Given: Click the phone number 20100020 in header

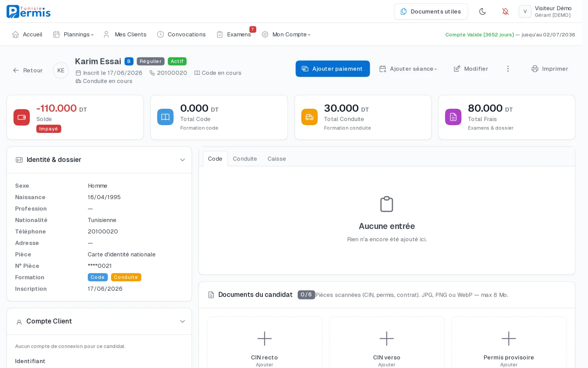Looking at the screenshot, I should point(172,73).
